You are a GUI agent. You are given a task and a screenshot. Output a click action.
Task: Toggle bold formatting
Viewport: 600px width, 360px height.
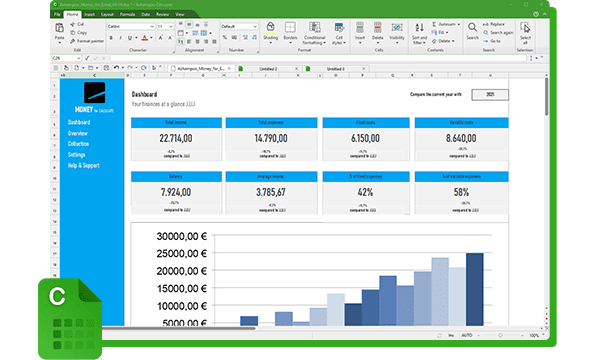coord(111,38)
